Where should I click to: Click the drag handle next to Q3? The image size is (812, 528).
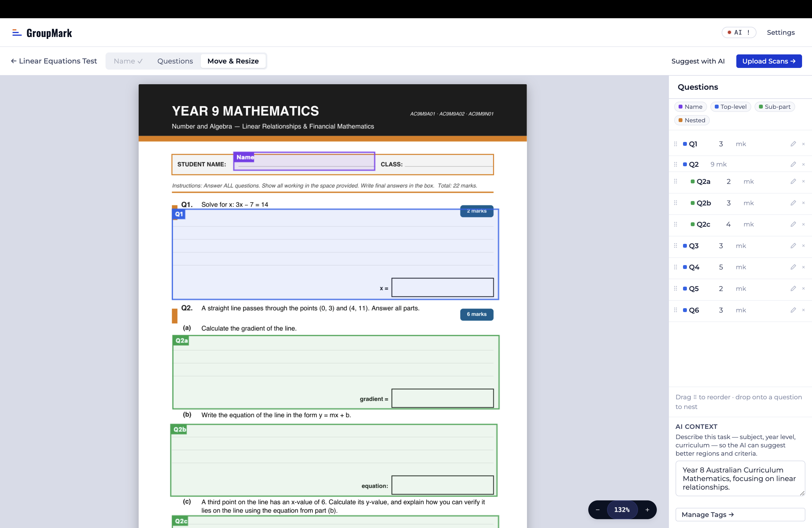(676, 245)
